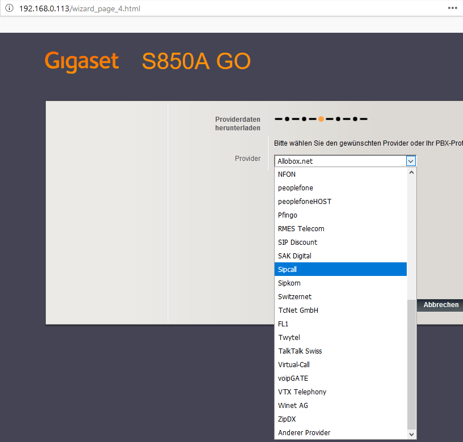The height and width of the screenshot is (442, 463).
Task: Open the Provider combo box showing Allobox.net
Action: [345, 161]
